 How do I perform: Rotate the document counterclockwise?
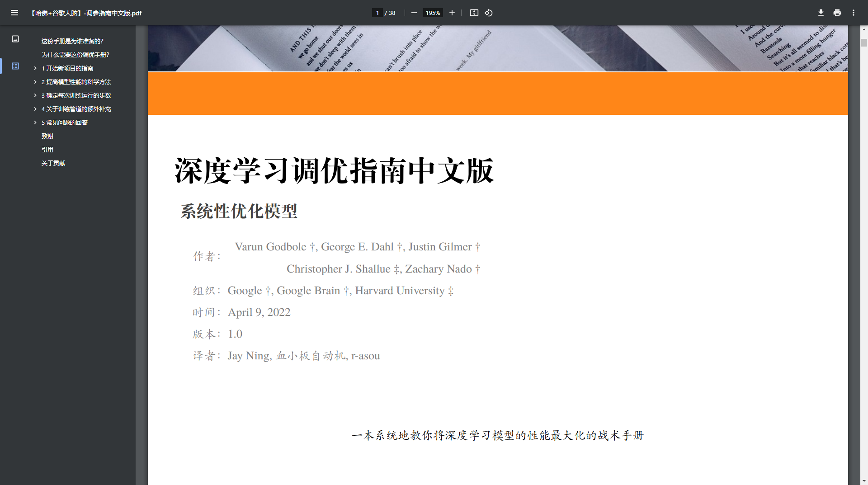[489, 13]
